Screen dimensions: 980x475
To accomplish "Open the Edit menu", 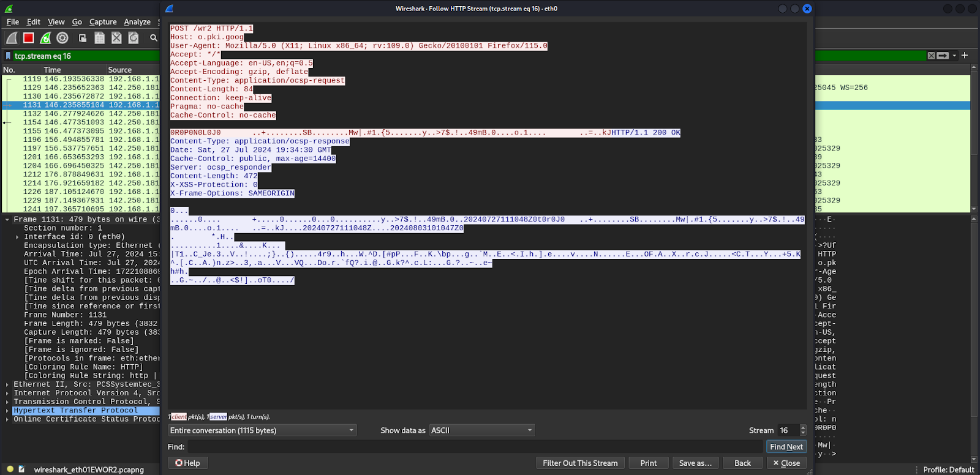I will pos(34,22).
